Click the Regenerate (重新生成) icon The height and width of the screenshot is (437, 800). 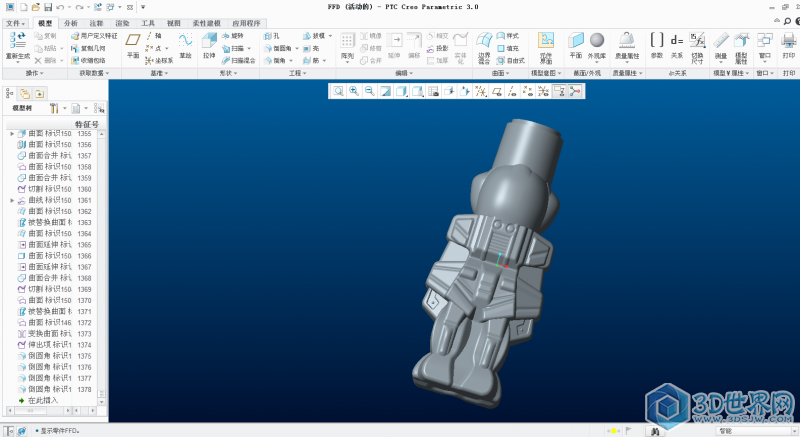17,46
